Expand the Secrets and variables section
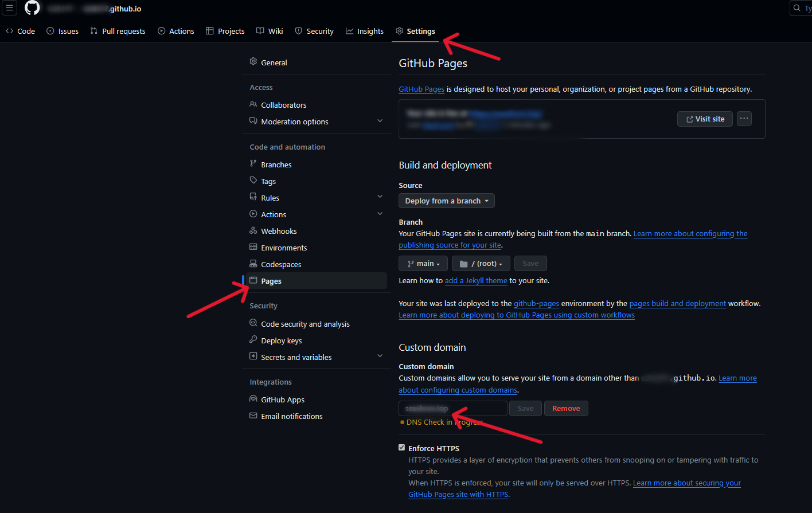Image resolution: width=812 pixels, height=513 pixels. 380,357
